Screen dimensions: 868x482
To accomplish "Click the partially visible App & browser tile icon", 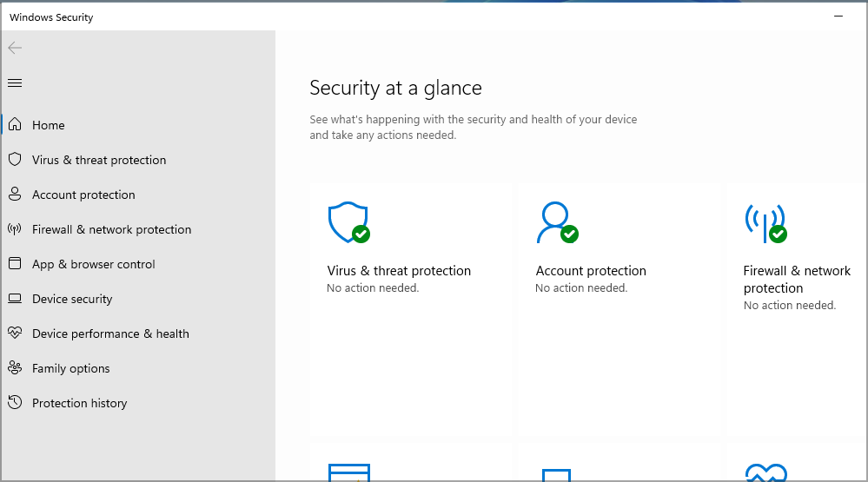I will [x=348, y=472].
